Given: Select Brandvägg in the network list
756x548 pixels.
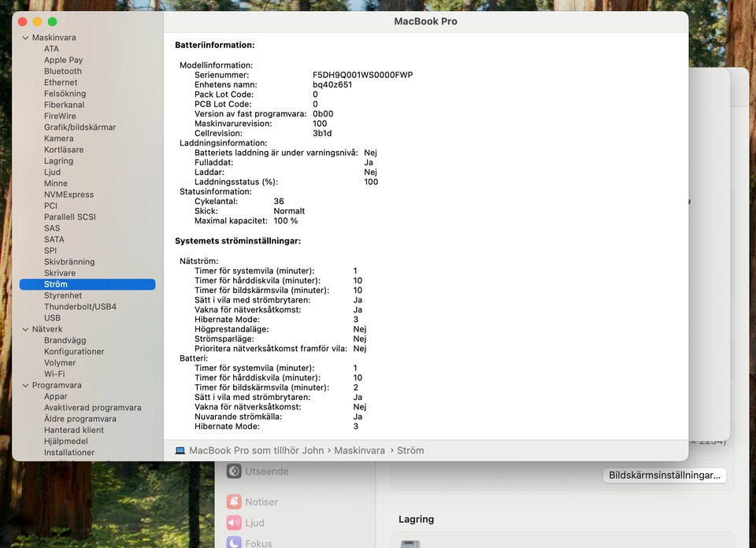Looking at the screenshot, I should [x=65, y=340].
